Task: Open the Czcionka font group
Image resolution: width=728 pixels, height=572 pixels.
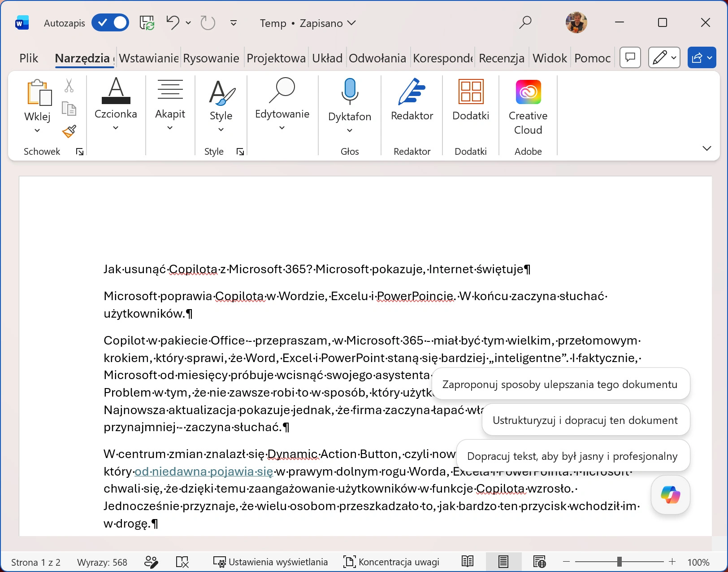Action: (116, 104)
